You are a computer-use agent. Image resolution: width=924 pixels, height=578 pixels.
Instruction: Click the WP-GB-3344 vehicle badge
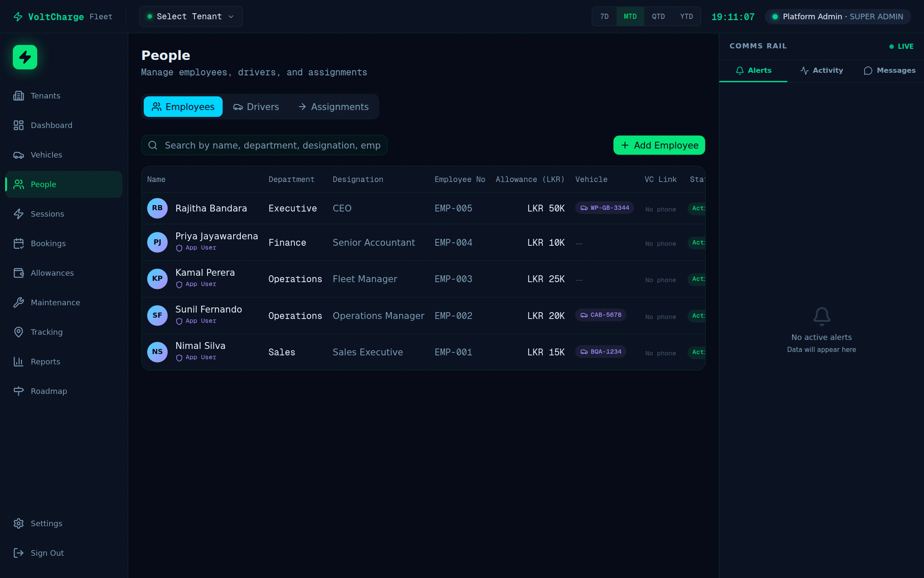(604, 208)
